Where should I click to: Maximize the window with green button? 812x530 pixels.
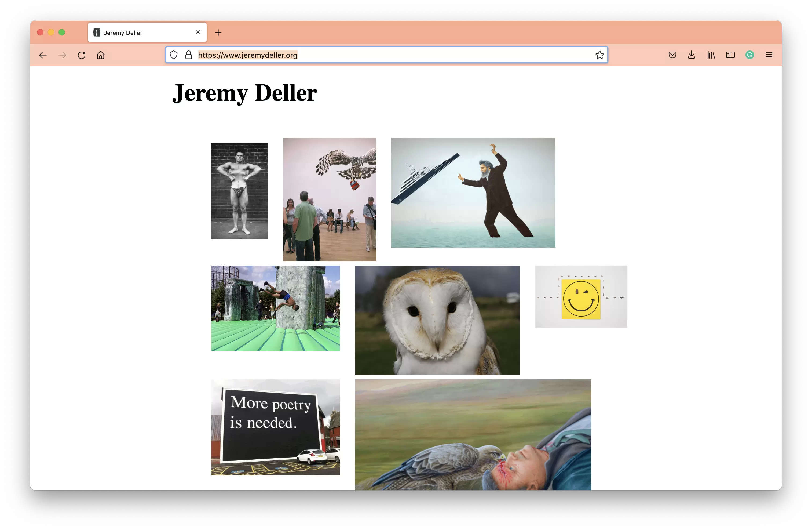click(x=62, y=32)
